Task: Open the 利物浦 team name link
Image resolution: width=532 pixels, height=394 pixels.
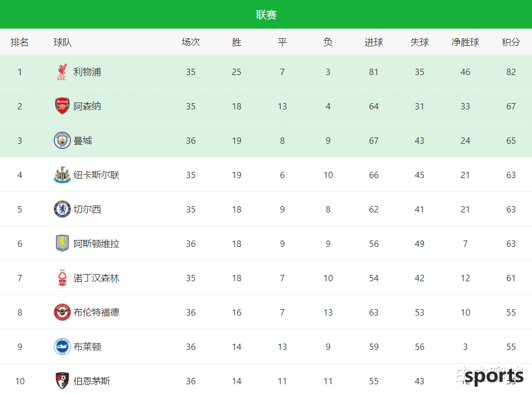Action: [x=87, y=72]
